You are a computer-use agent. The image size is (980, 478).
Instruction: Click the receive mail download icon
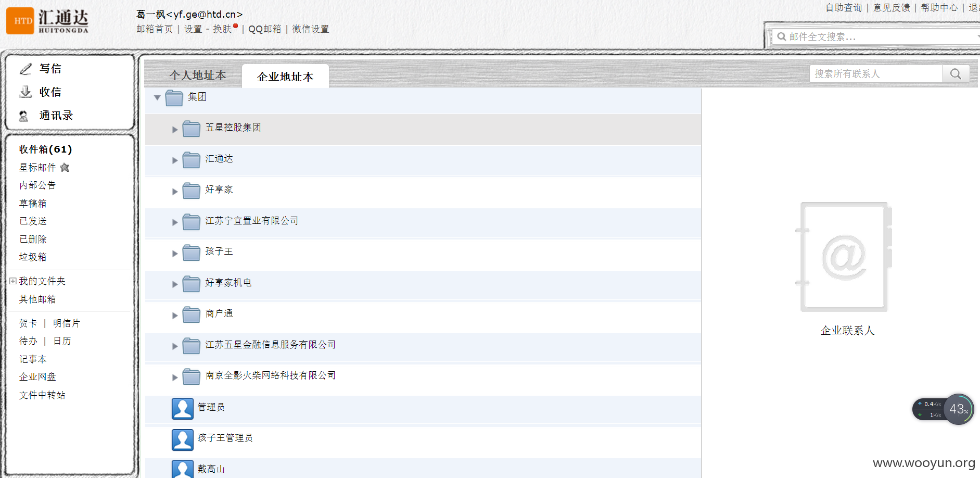[26, 92]
